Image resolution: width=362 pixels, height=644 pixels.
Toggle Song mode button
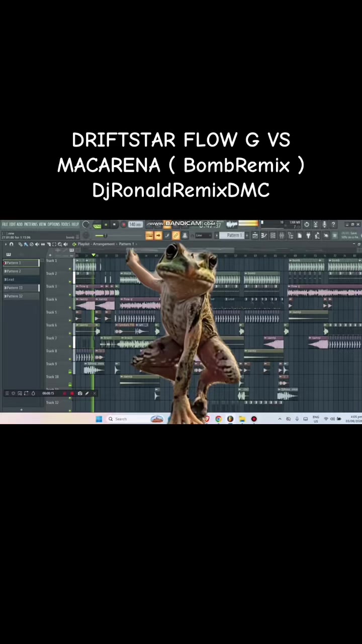[97, 225]
